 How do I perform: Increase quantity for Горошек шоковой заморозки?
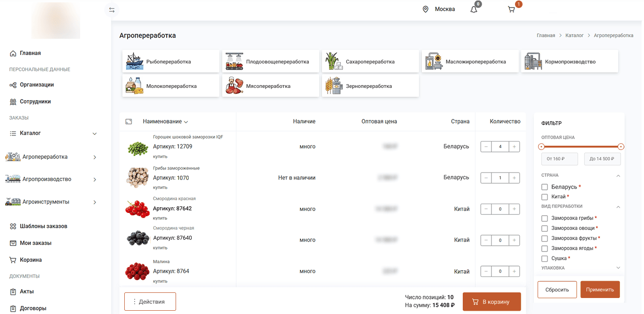[x=514, y=147]
